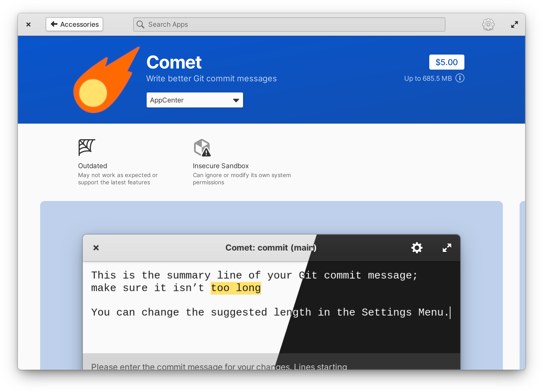This screenshot has width=543, height=392.
Task: Show download size info icon
Action: 460,78
